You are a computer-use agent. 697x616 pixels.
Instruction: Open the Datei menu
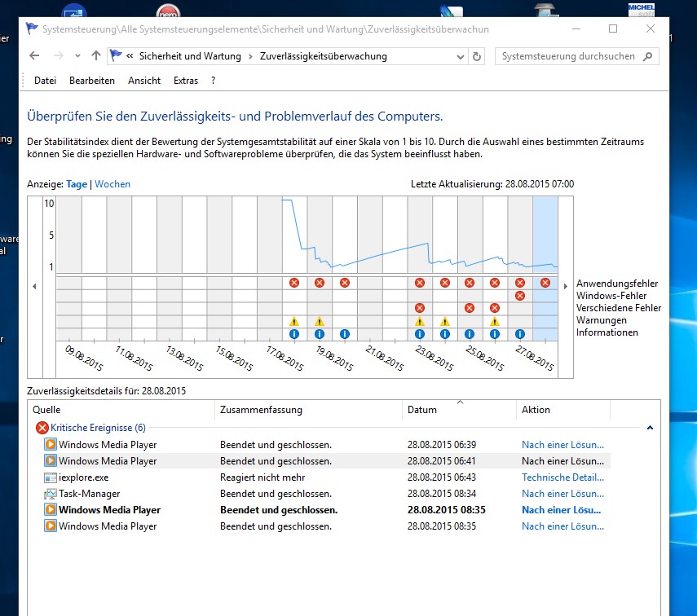pyautogui.click(x=45, y=81)
